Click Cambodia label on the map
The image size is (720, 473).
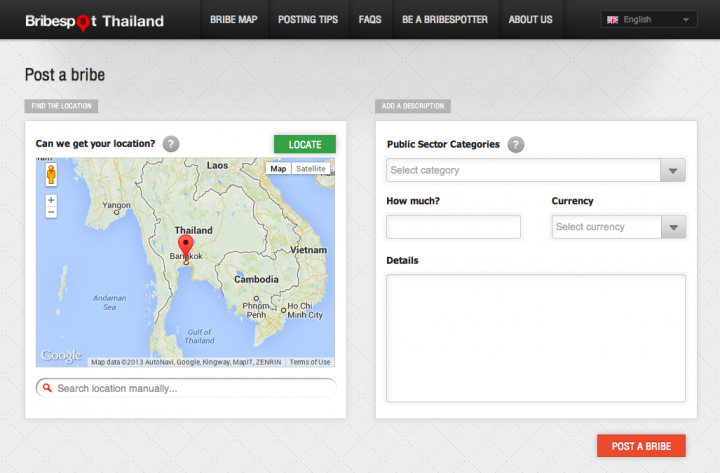(x=256, y=279)
